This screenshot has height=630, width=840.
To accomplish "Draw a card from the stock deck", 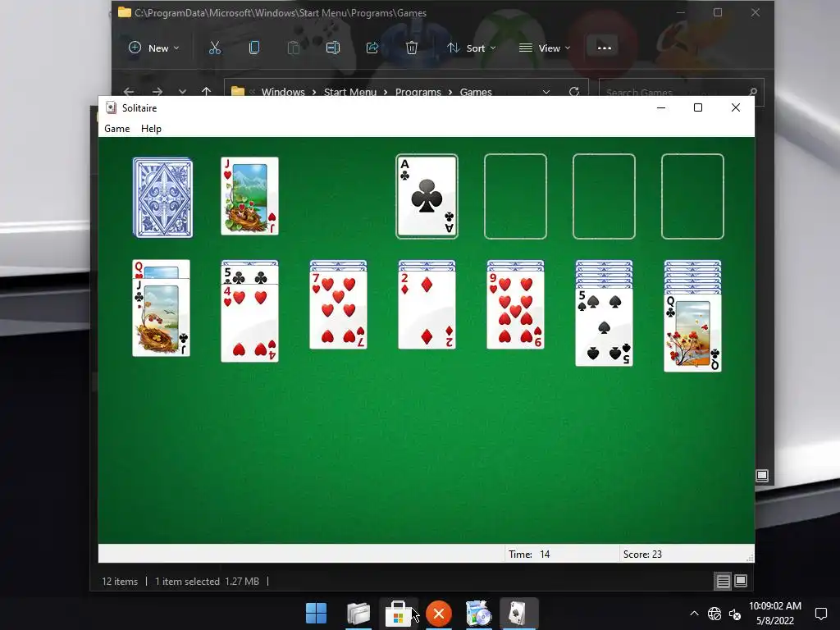I will 163,197.
